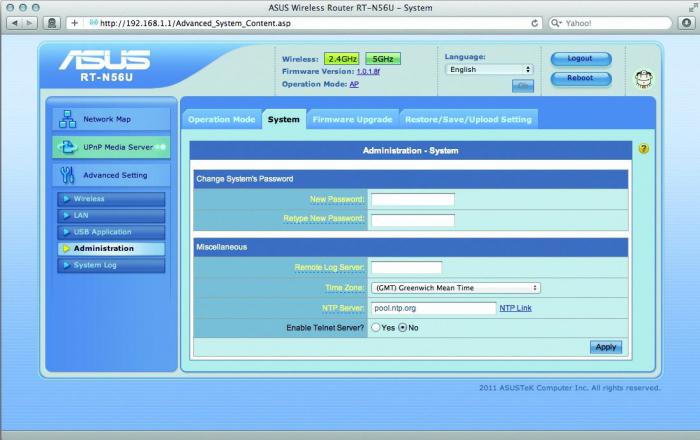
Task: Click the ASUS RT-N56U logo
Action: coord(105,66)
